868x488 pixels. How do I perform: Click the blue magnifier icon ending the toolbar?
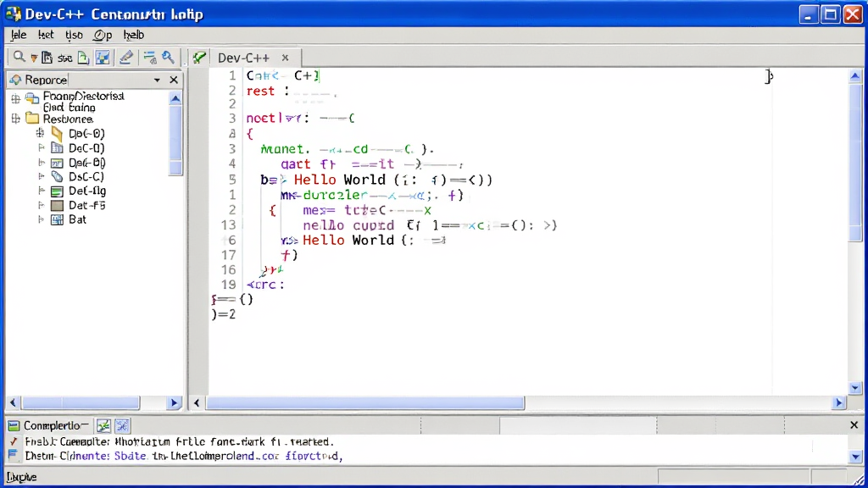click(169, 57)
